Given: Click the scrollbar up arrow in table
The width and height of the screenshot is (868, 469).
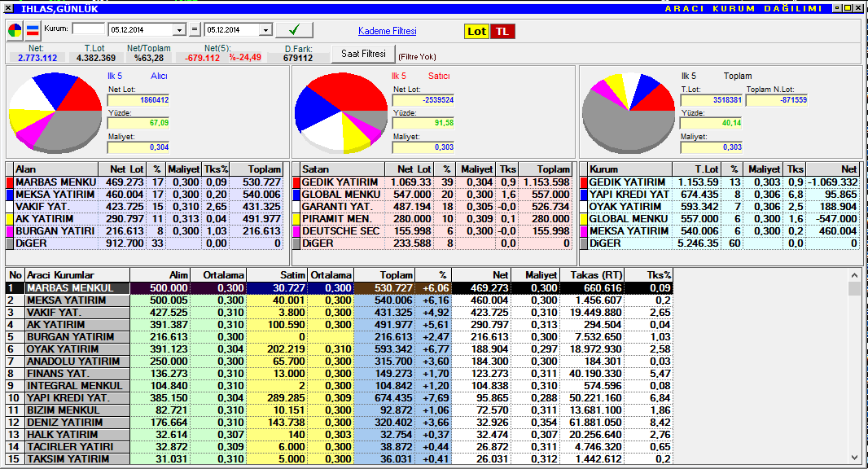Looking at the screenshot, I should pos(854,288).
